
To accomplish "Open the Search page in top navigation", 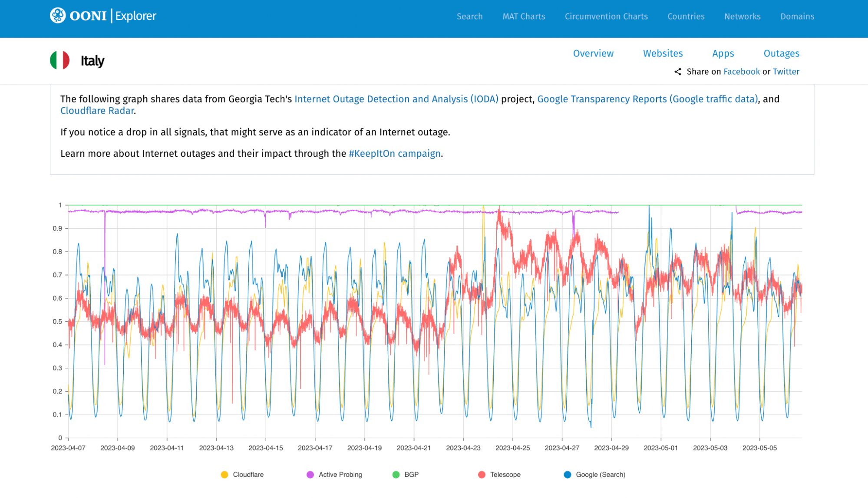I will (x=469, y=16).
